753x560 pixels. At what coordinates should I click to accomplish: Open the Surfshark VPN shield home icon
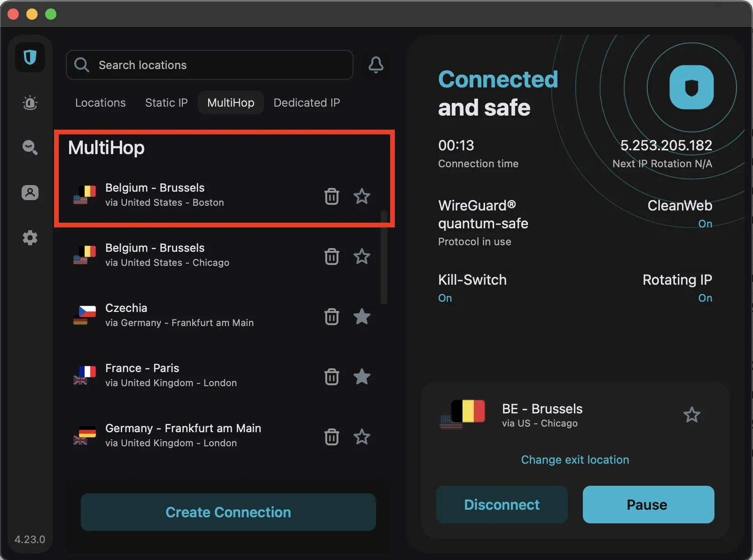point(30,57)
